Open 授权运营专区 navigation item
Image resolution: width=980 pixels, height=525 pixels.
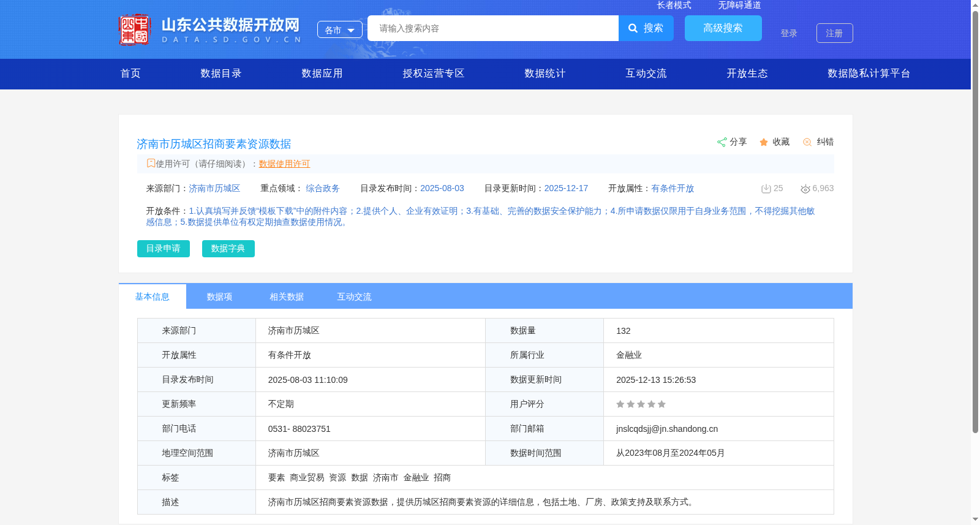434,74
